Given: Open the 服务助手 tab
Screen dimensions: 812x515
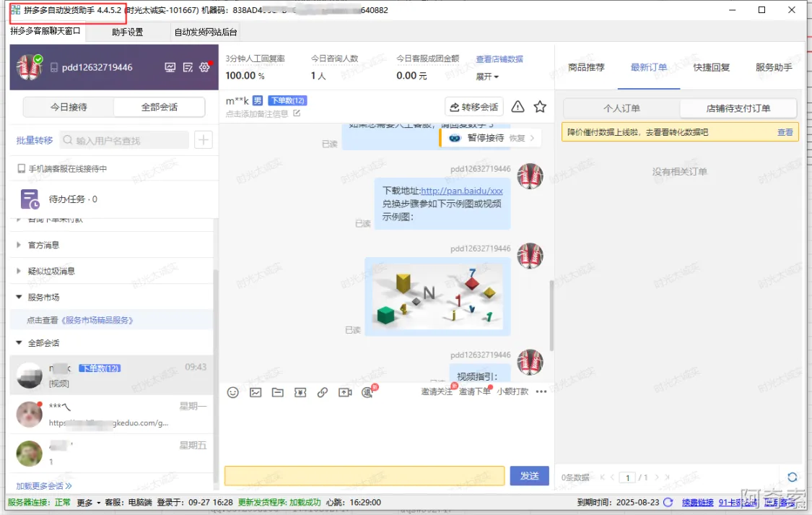Looking at the screenshot, I should (774, 67).
